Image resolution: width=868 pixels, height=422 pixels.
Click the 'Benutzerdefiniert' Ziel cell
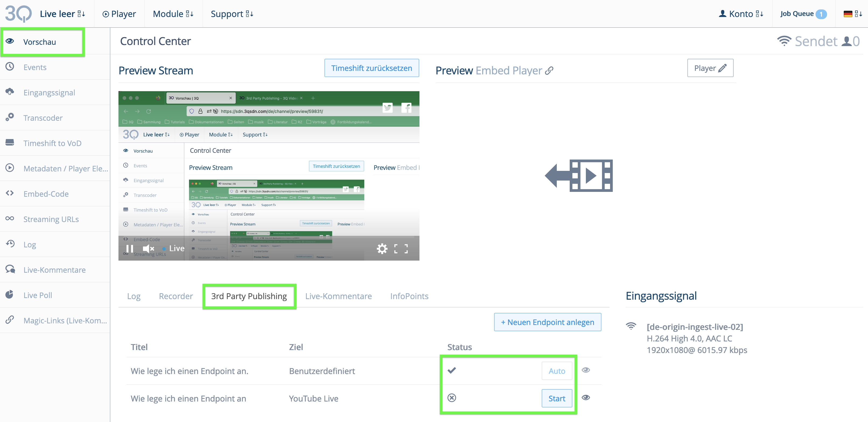[x=322, y=371]
